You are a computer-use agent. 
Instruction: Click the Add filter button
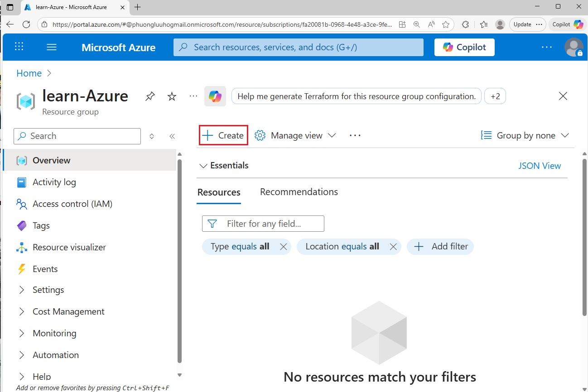click(440, 247)
